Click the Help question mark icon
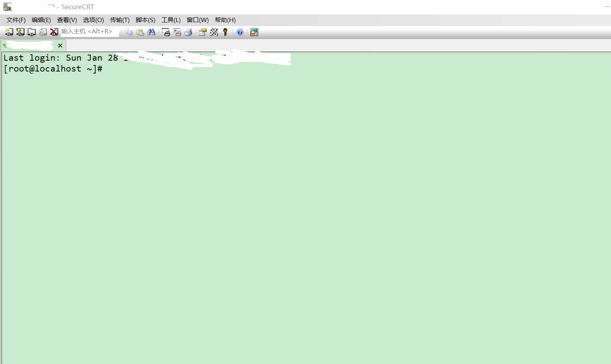This screenshot has width=611, height=364. [240, 32]
